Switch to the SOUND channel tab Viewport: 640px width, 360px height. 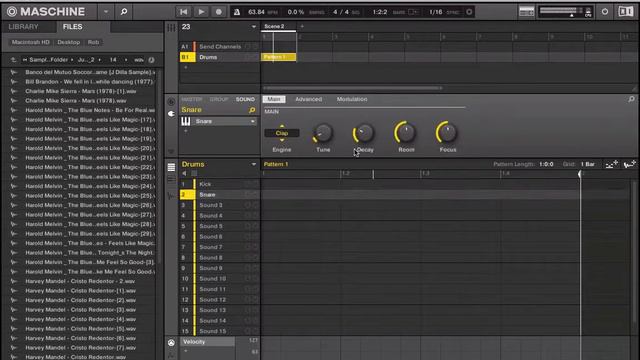pyautogui.click(x=245, y=99)
